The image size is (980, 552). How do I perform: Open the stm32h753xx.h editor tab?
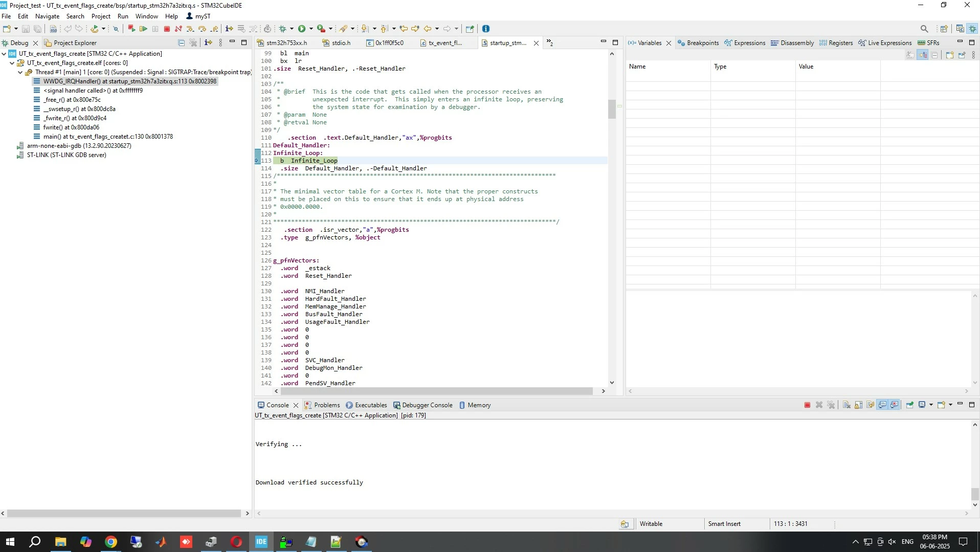(x=282, y=43)
